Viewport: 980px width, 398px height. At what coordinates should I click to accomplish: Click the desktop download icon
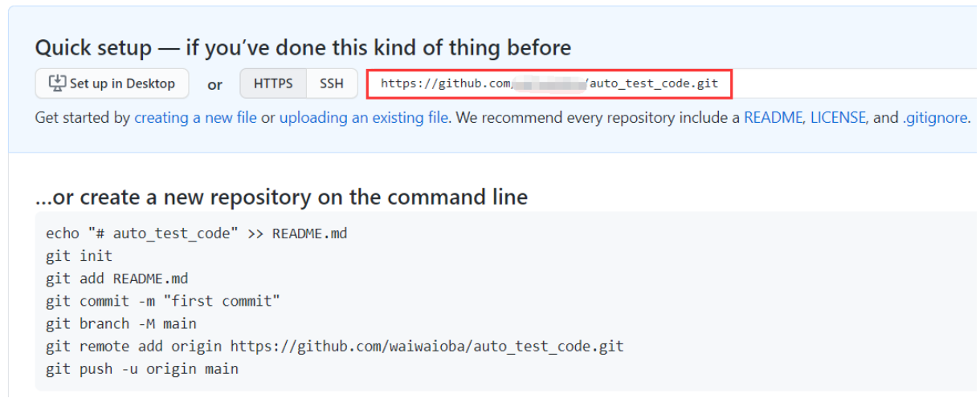(x=57, y=83)
